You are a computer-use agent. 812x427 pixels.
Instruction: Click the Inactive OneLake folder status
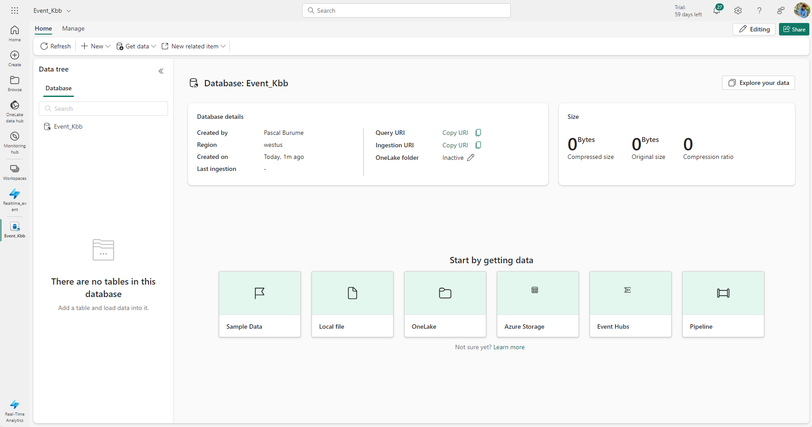453,157
